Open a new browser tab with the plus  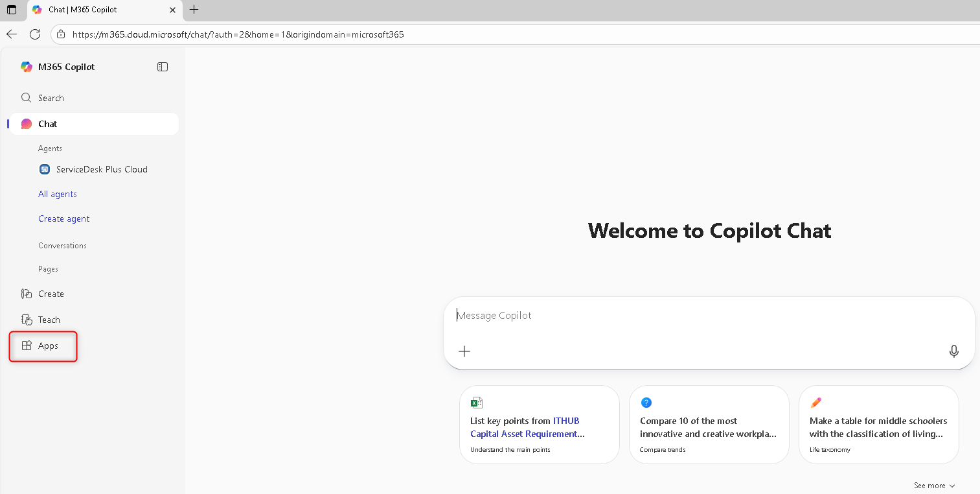[x=194, y=10]
